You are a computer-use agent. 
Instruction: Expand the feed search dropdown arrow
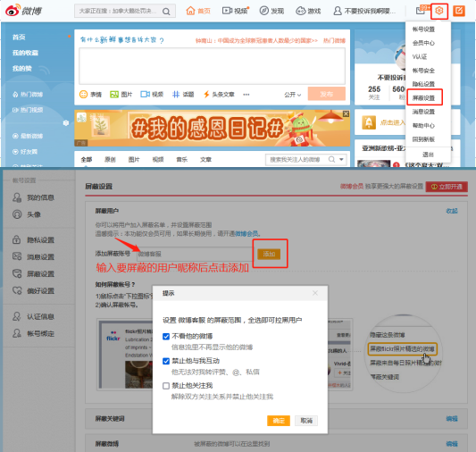341,159
